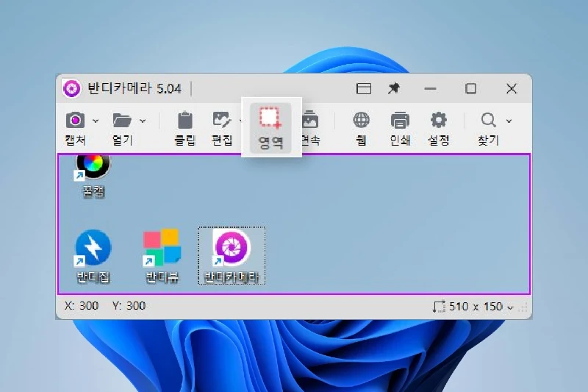Maximize the 반디카메라 window
Image resolution: width=588 pixels, height=392 pixels.
pyautogui.click(x=471, y=89)
